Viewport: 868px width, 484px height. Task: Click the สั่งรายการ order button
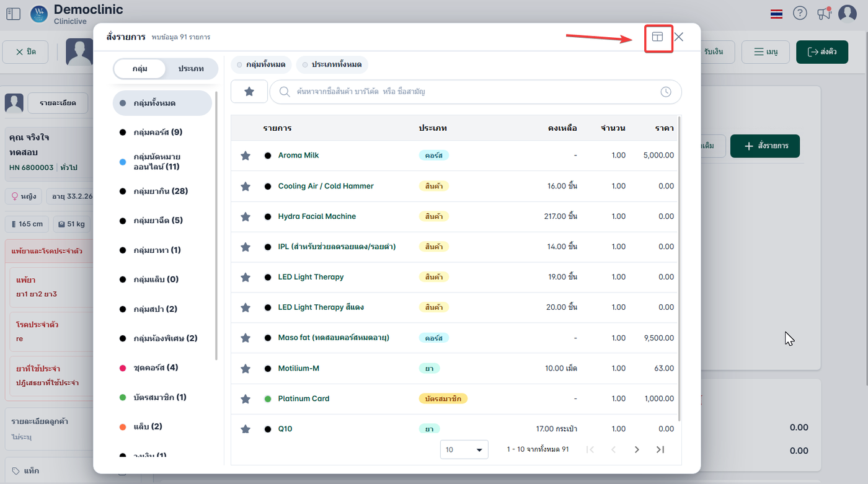[x=765, y=146]
